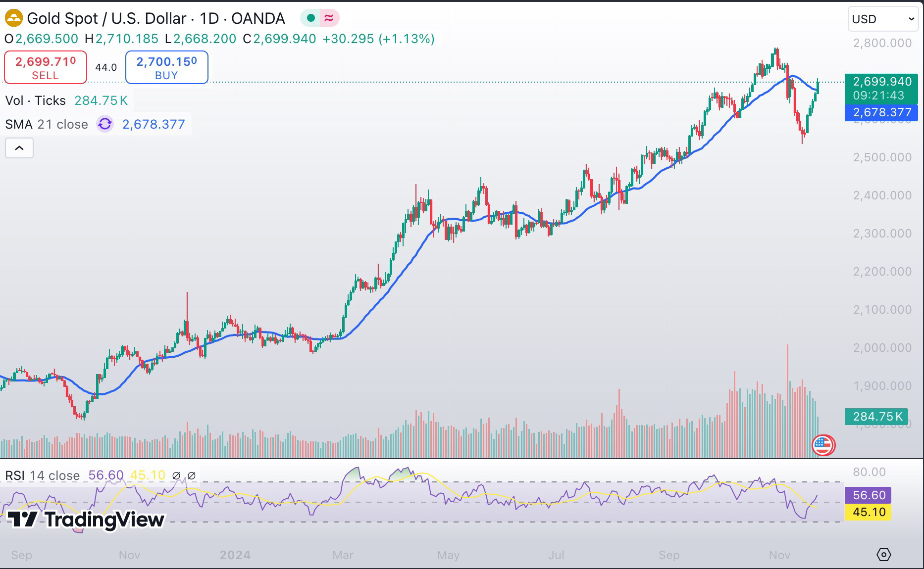Click the spread value 44.0
The height and width of the screenshot is (569, 924).
(x=106, y=67)
